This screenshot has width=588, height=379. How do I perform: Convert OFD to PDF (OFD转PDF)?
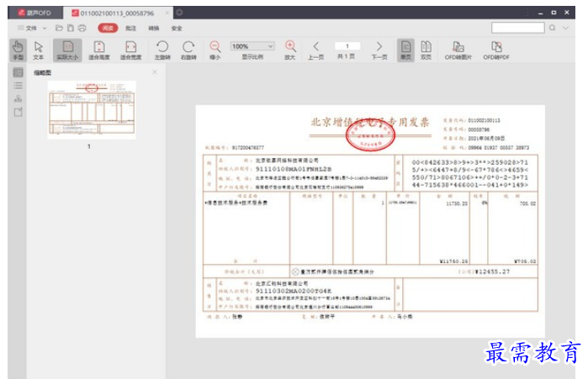point(496,50)
